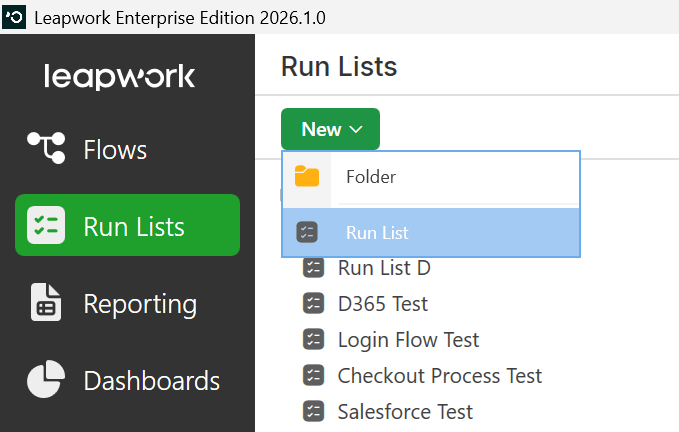Click the Leapwork Enterprise Edition window title
The image size is (679, 432).
tap(180, 18)
